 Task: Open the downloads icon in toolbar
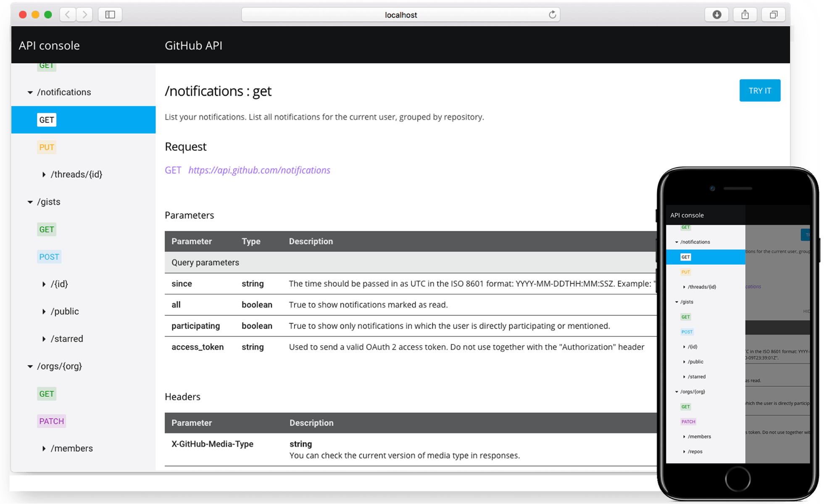click(x=716, y=15)
